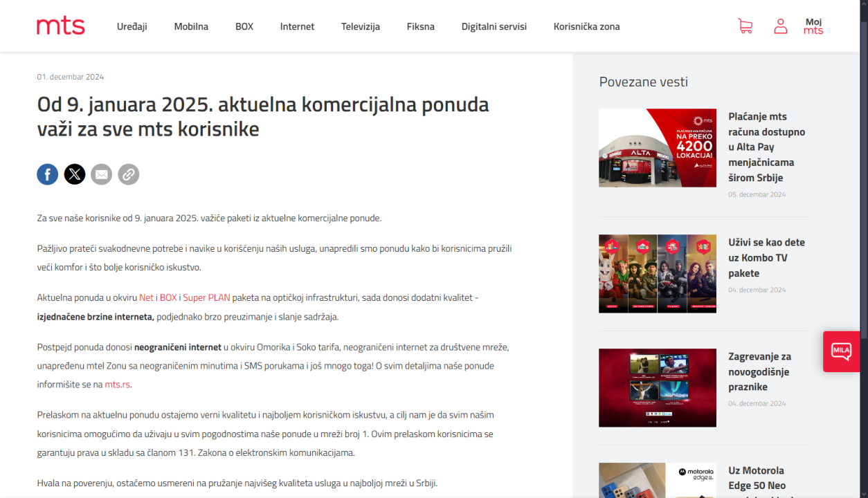
Task: Click the bold text neograničeni internet
Action: [x=178, y=347]
